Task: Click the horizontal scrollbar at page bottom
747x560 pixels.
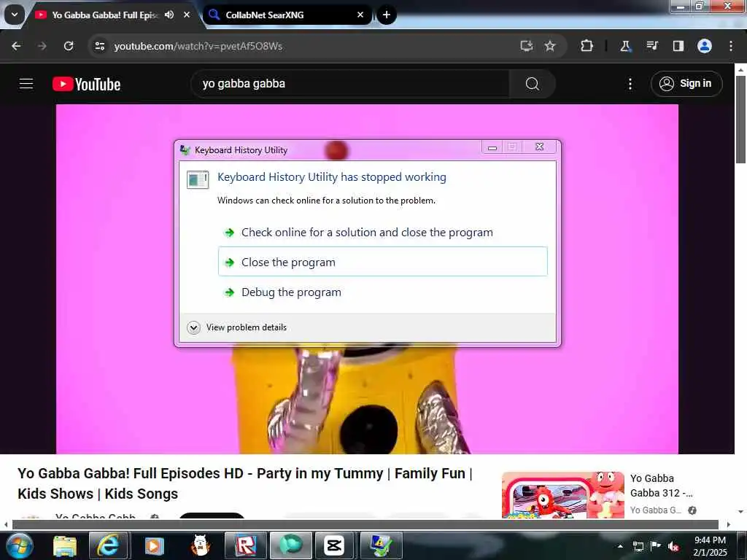Action: point(365,525)
